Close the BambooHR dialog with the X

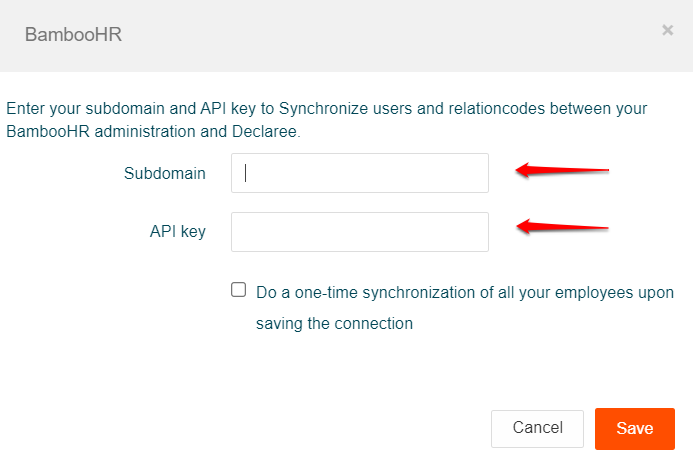[x=667, y=30]
